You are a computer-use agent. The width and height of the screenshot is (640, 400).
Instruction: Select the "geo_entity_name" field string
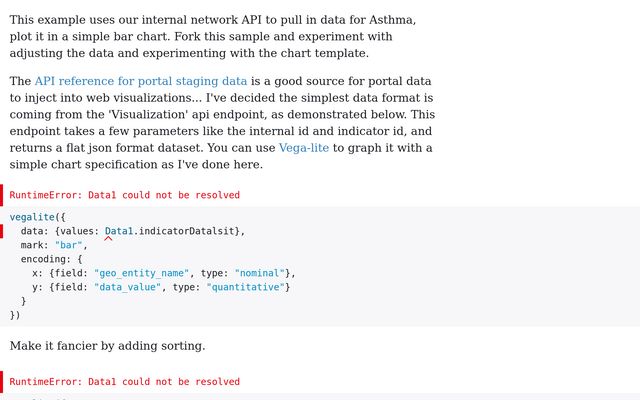(x=144, y=273)
